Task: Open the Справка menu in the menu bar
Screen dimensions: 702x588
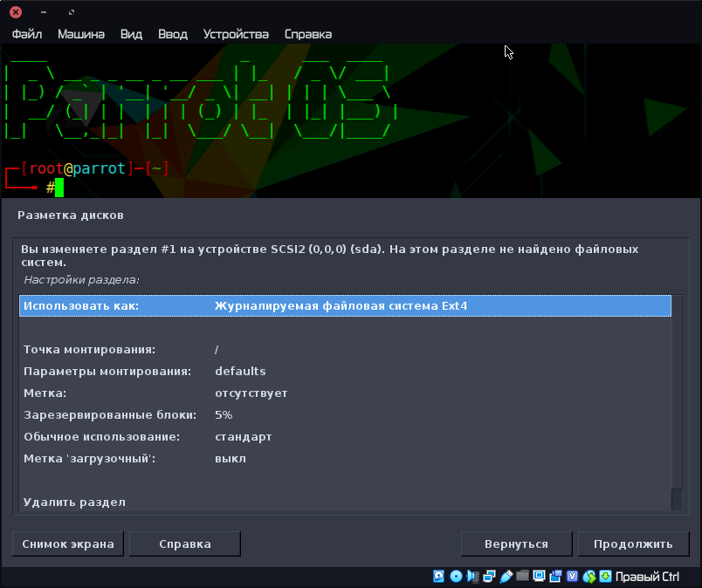Action: (308, 34)
